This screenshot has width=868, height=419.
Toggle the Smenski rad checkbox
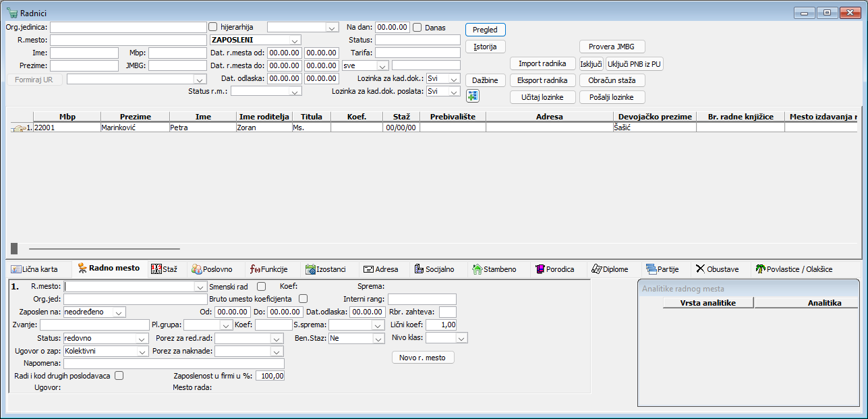tap(262, 286)
